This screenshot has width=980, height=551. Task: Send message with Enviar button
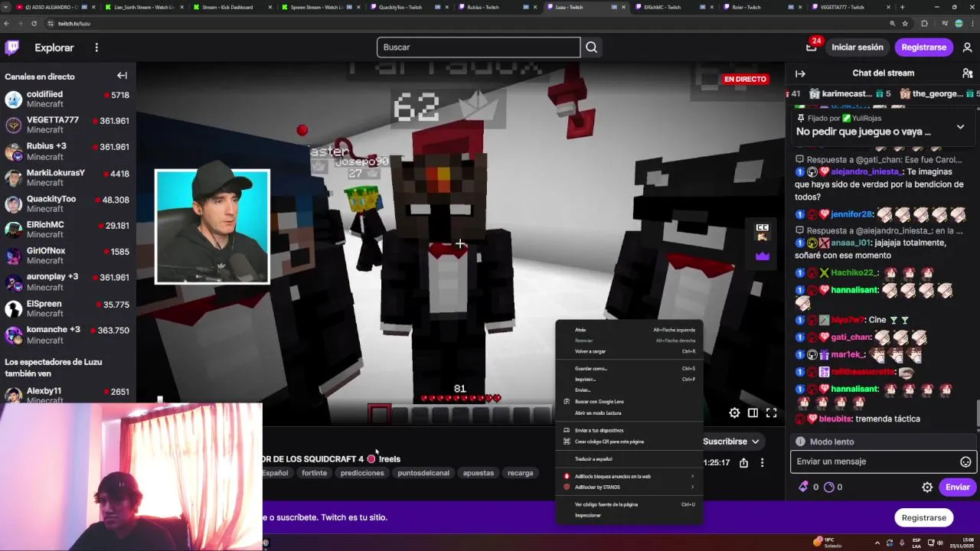click(x=957, y=487)
